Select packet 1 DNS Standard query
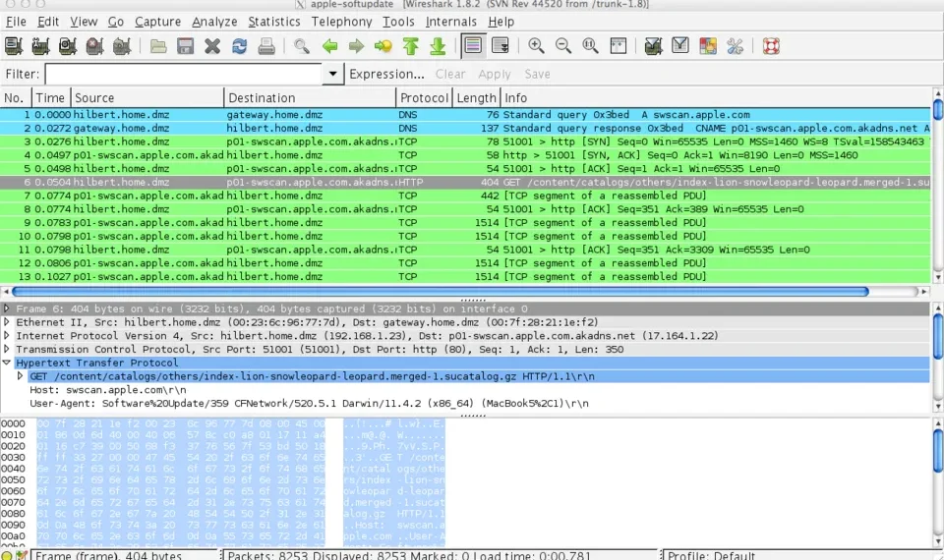This screenshot has height=560, width=944. (465, 114)
